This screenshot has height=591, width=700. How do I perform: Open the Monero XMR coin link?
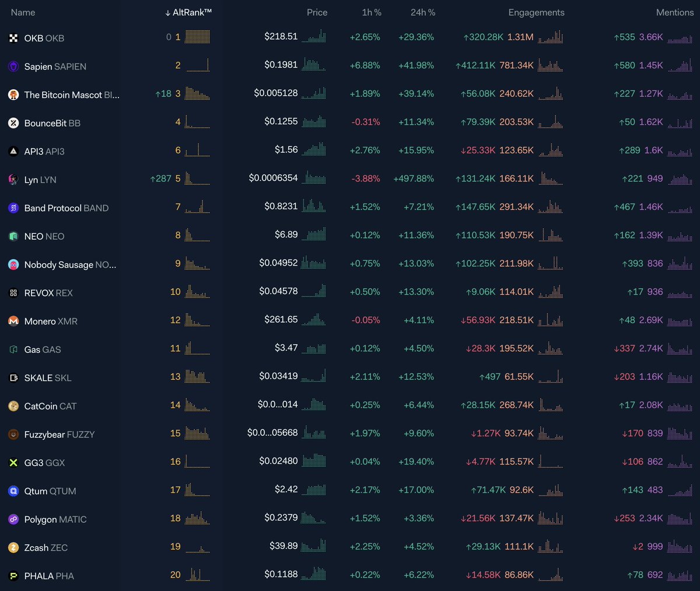[x=51, y=321]
